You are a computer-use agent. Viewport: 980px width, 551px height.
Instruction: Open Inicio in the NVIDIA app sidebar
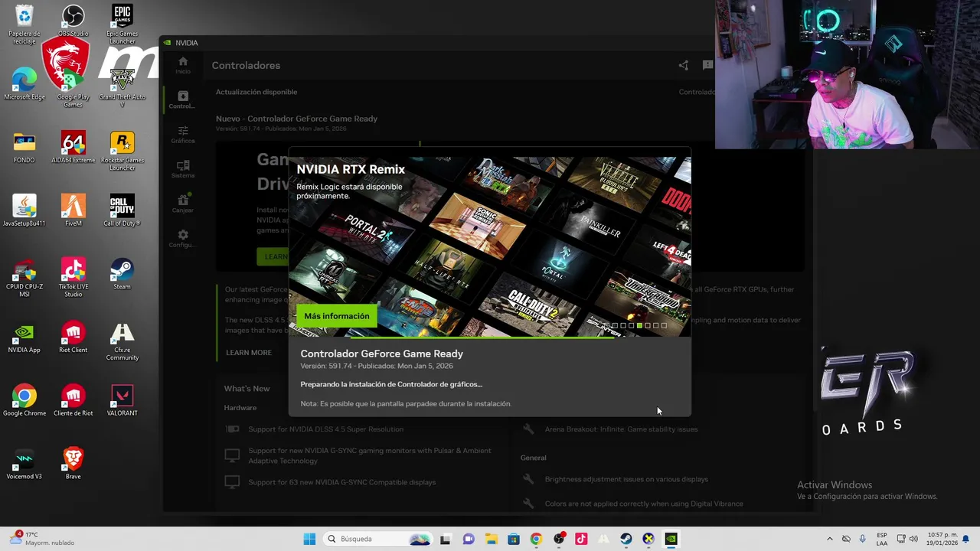(182, 65)
